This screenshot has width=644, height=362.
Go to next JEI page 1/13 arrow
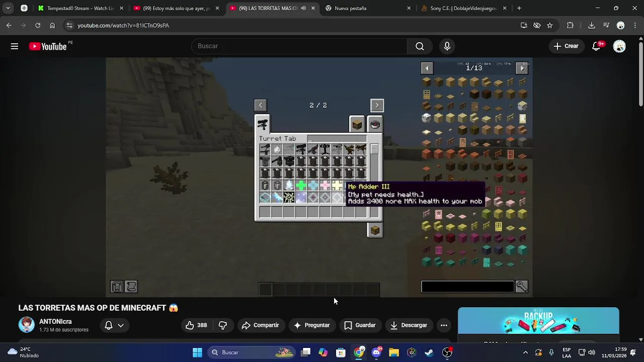click(522, 68)
